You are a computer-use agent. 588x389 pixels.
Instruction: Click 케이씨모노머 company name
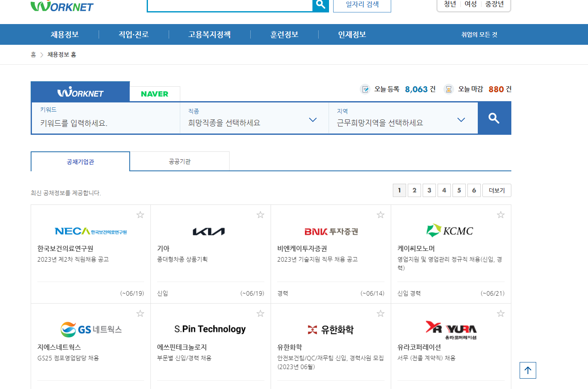point(416,248)
